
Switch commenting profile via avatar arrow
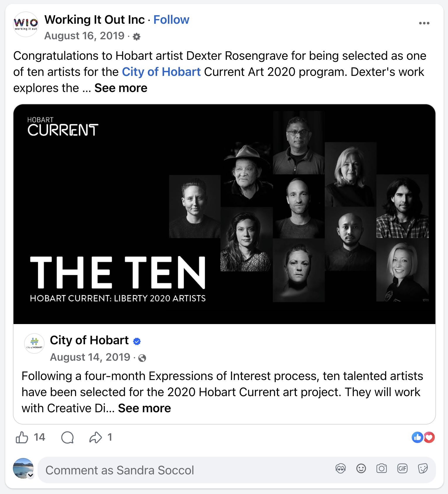click(30, 475)
